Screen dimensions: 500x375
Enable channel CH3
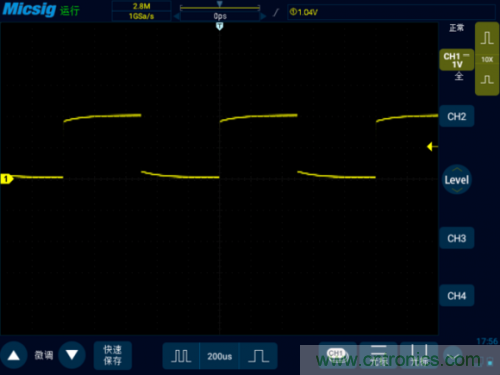457,238
